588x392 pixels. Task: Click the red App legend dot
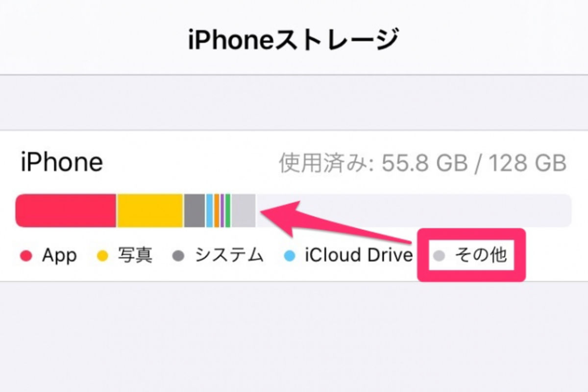tap(25, 256)
